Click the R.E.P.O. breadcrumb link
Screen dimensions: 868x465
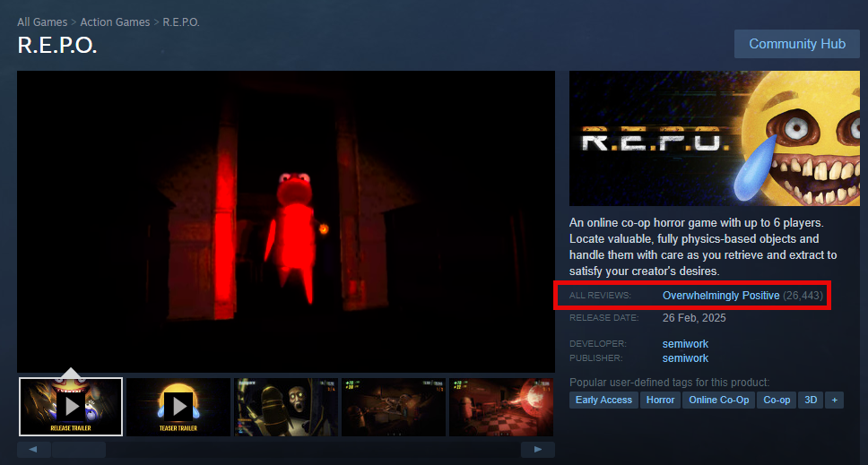coord(181,22)
